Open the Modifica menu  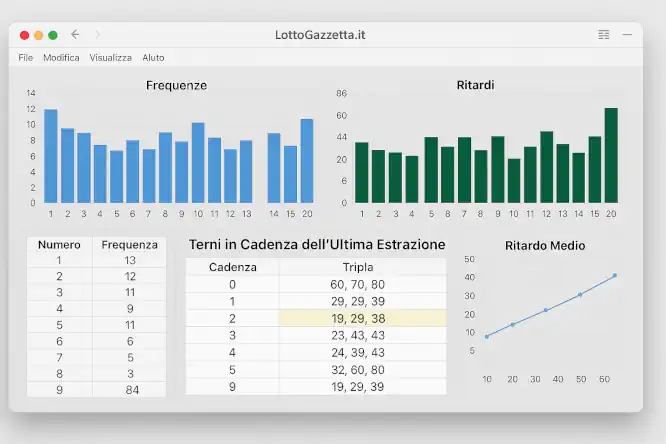tap(61, 58)
